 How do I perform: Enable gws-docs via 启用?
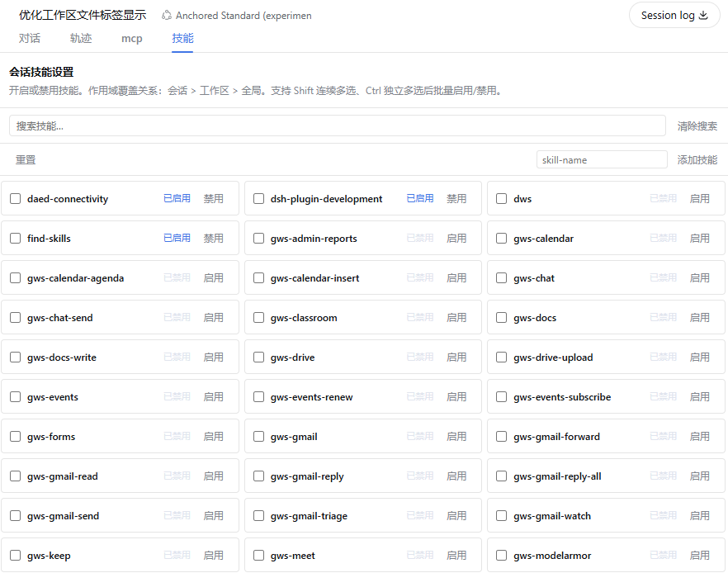tap(699, 318)
